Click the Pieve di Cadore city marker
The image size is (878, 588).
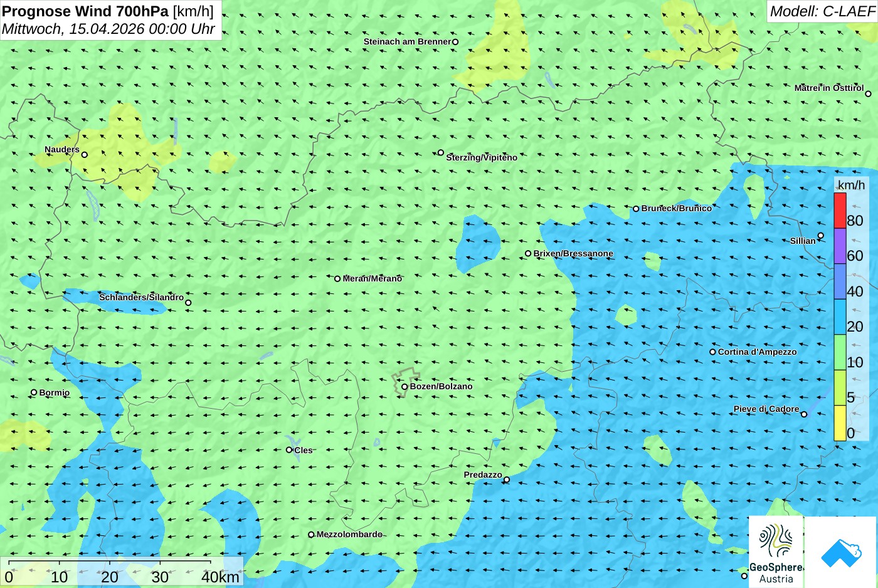(x=804, y=414)
